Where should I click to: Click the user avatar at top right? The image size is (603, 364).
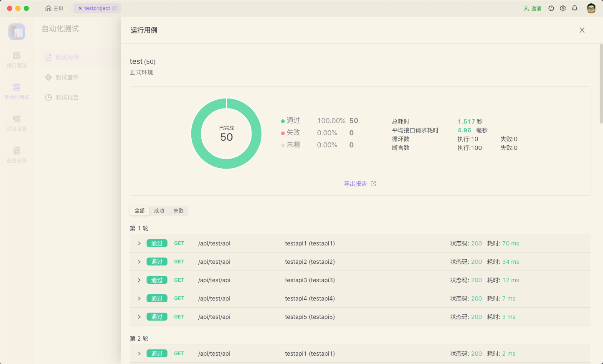tap(591, 8)
